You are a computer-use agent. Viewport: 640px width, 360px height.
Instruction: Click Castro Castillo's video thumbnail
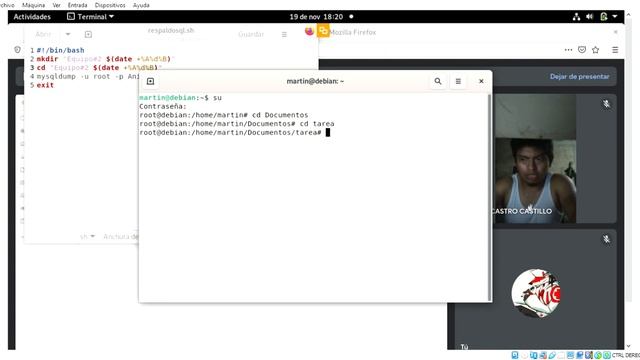535,159
